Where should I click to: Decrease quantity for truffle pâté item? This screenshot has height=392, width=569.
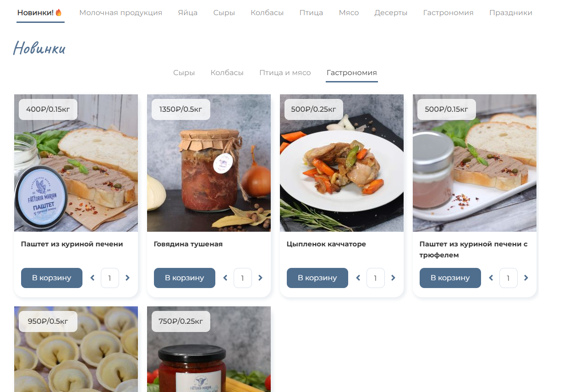click(491, 278)
